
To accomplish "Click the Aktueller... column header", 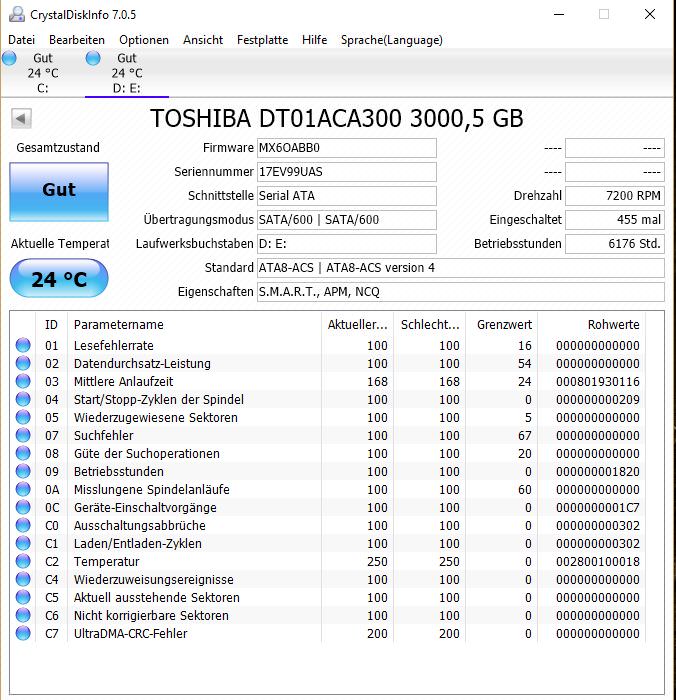I will (x=357, y=325).
